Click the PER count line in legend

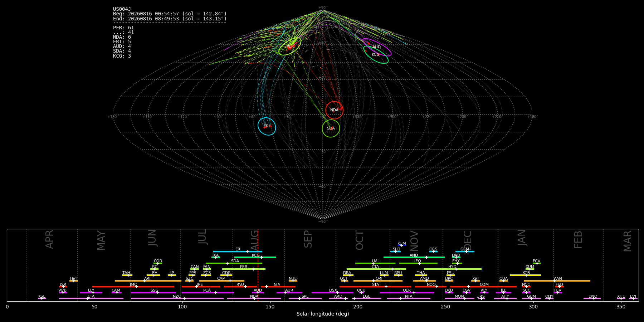[x=123, y=28]
